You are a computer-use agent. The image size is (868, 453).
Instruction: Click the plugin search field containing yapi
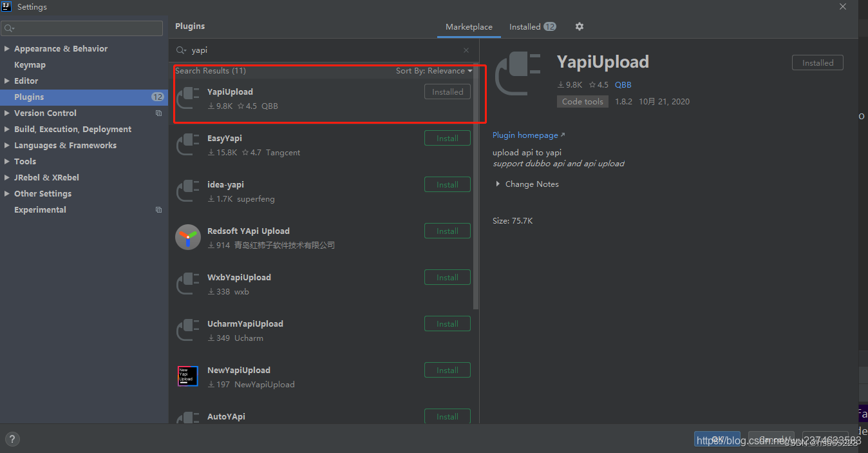(x=324, y=50)
